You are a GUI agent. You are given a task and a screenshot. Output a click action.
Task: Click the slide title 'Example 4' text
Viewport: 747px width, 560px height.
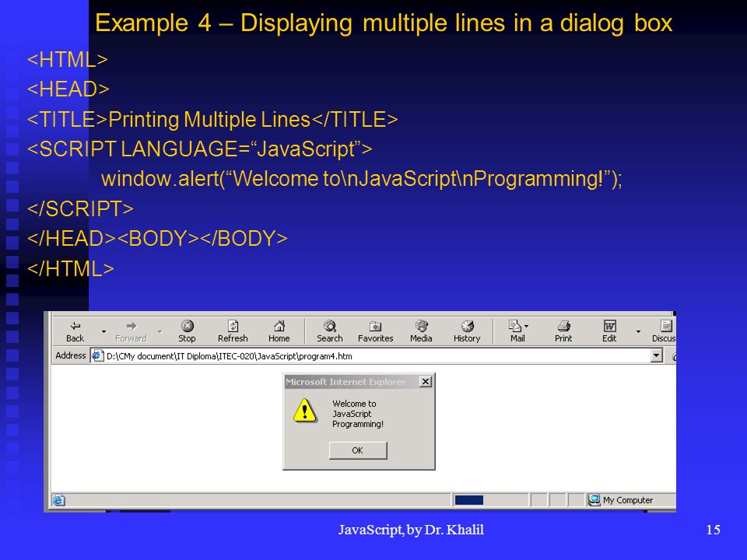pyautogui.click(x=153, y=23)
